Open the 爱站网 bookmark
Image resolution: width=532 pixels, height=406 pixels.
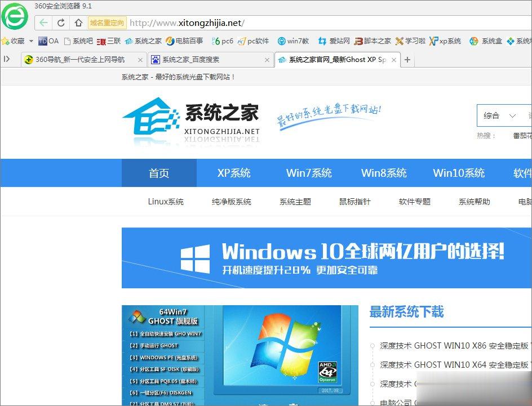pos(334,41)
